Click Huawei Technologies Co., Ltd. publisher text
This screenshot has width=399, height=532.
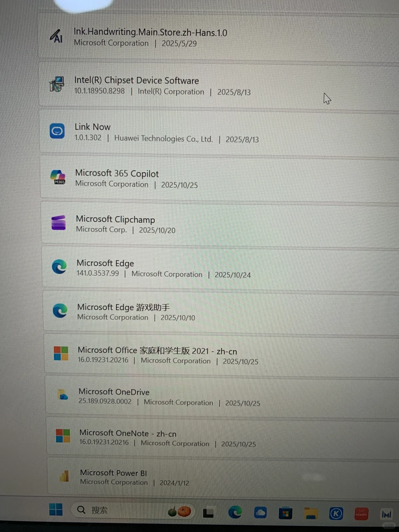(x=164, y=139)
